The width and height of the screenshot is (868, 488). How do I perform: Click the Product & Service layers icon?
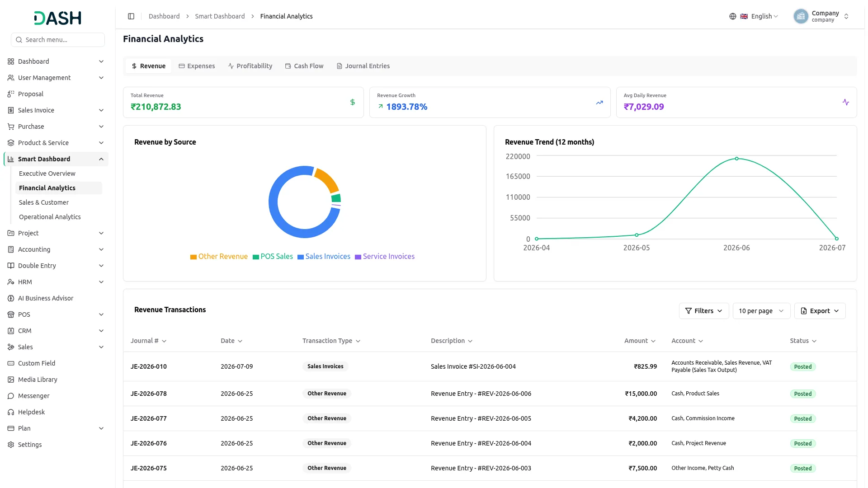coord(11,143)
